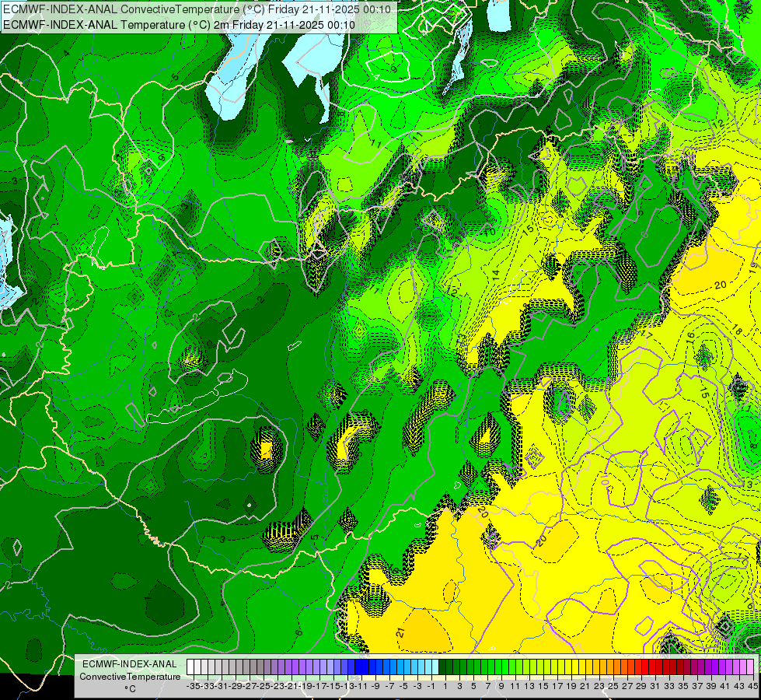Viewport: 761px width, 700px height.
Task: Click the '-1' legend scale value
Action: click(431, 686)
